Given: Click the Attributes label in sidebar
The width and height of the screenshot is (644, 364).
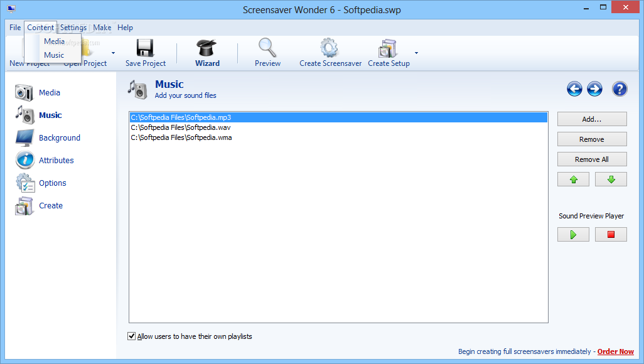Looking at the screenshot, I should [x=56, y=160].
